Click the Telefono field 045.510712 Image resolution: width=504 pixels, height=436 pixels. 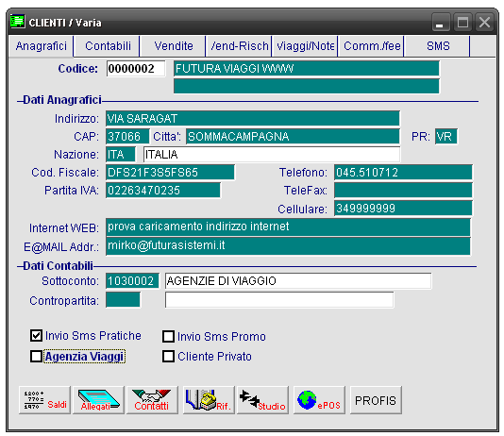pos(403,173)
